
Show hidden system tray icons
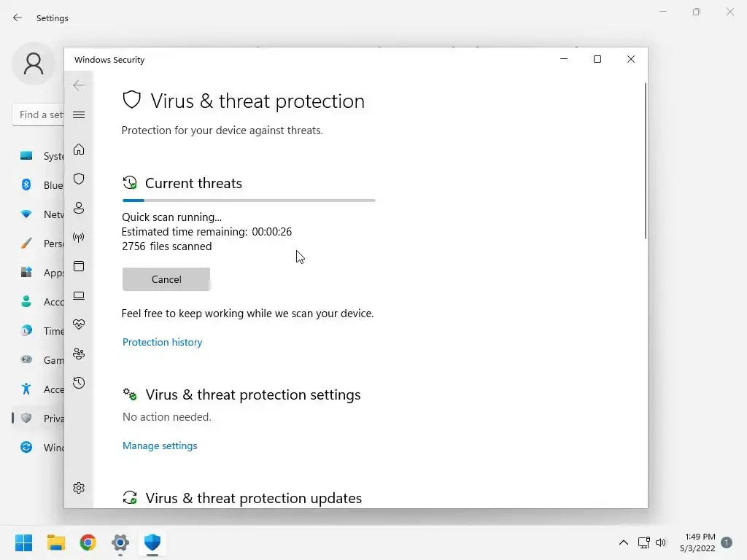click(x=623, y=542)
